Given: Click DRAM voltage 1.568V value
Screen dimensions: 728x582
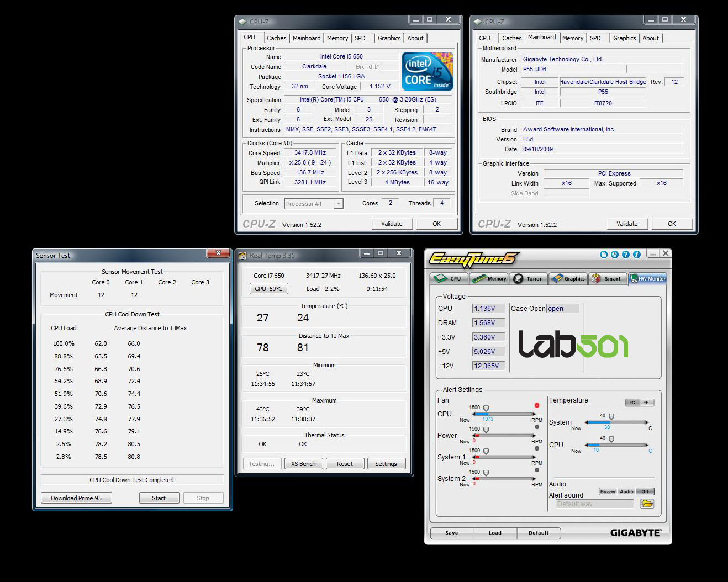Looking at the screenshot, I should [488, 323].
